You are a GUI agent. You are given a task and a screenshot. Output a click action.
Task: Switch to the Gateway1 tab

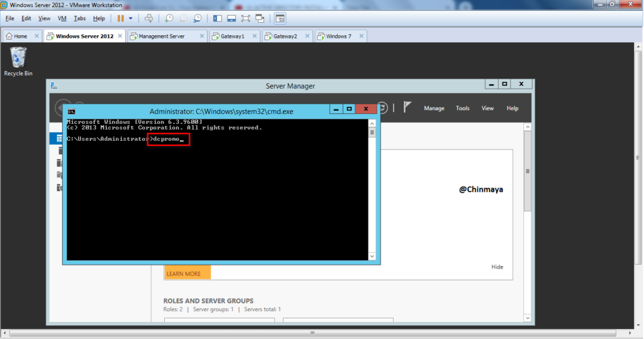pyautogui.click(x=233, y=36)
